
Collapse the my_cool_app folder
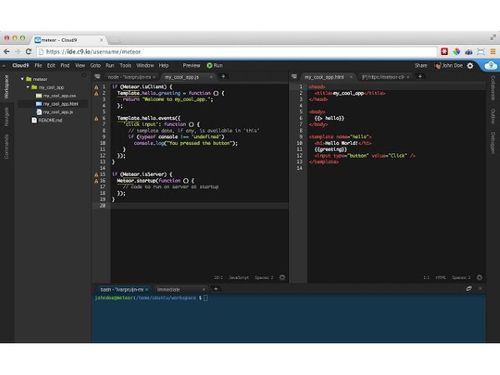pyautogui.click(x=28, y=87)
